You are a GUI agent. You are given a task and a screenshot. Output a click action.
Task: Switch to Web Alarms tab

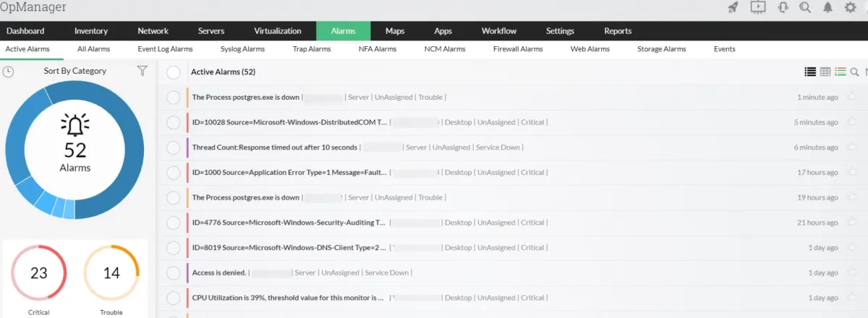coord(590,49)
